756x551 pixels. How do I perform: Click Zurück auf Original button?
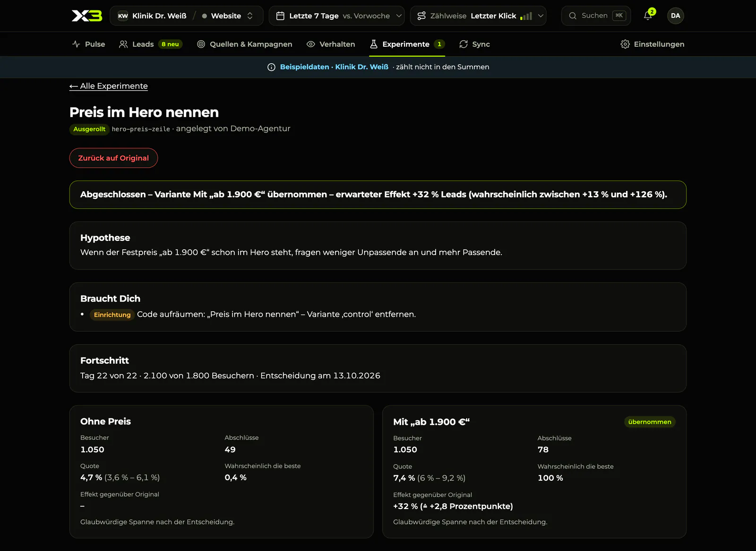tap(113, 158)
